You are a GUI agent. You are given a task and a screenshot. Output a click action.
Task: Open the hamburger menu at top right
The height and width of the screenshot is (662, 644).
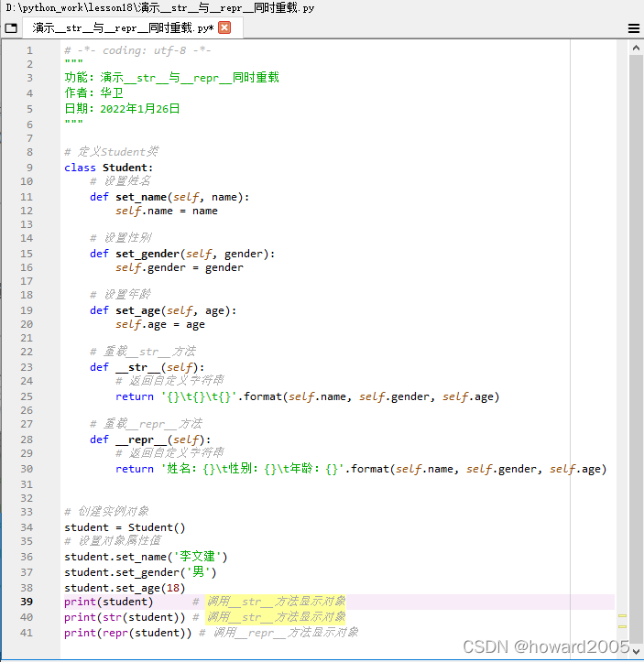(x=633, y=28)
